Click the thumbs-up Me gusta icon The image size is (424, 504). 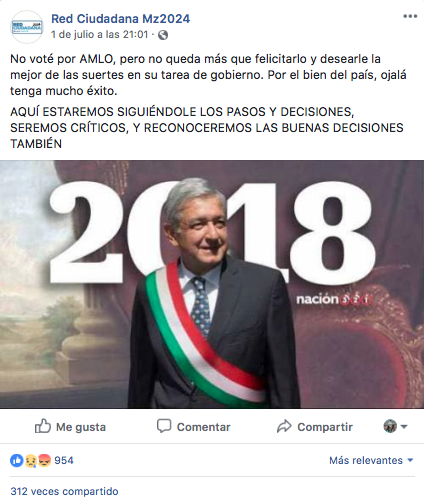pos(43,426)
